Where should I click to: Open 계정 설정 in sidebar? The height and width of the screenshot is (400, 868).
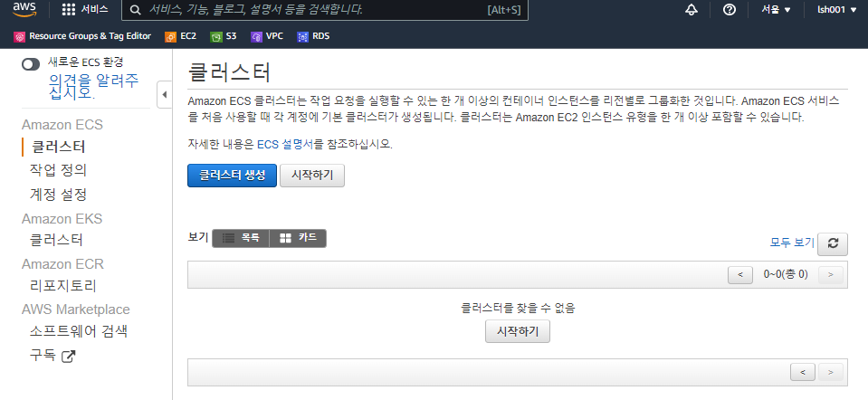pyautogui.click(x=58, y=195)
